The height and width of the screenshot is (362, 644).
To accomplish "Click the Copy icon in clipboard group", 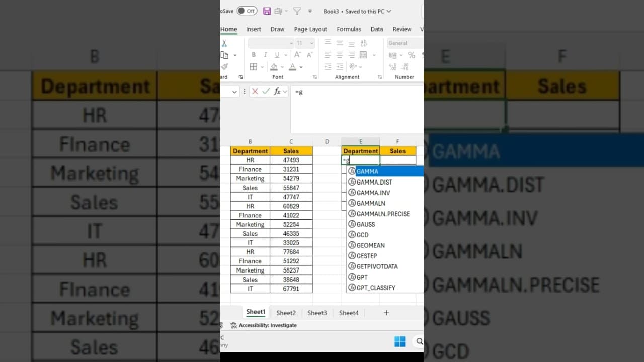I will [x=224, y=55].
